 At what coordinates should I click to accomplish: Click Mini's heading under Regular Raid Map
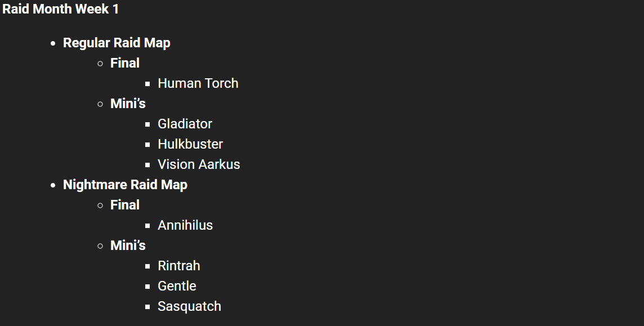click(128, 104)
